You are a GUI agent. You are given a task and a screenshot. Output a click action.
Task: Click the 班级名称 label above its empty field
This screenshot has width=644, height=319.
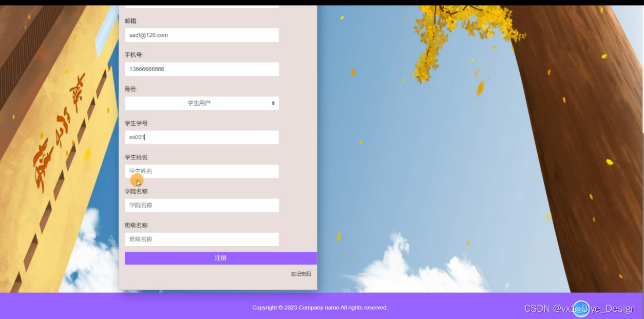click(x=136, y=225)
